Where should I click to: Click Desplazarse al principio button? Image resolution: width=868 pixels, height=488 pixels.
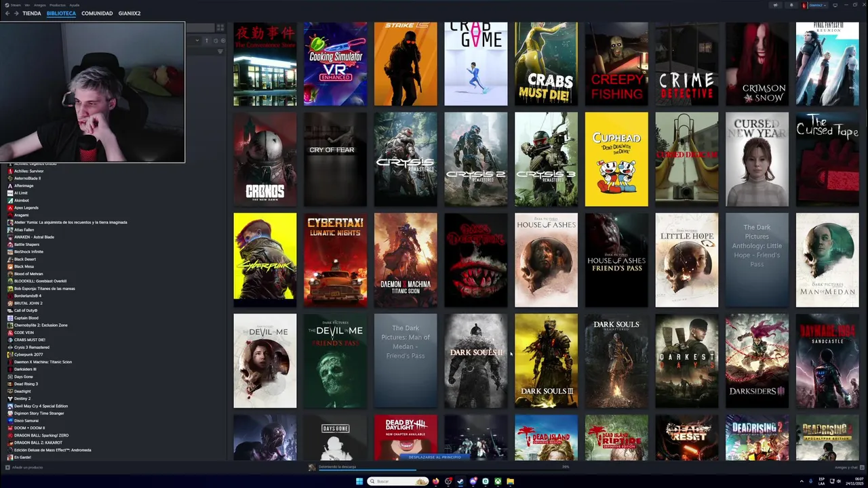435,457
